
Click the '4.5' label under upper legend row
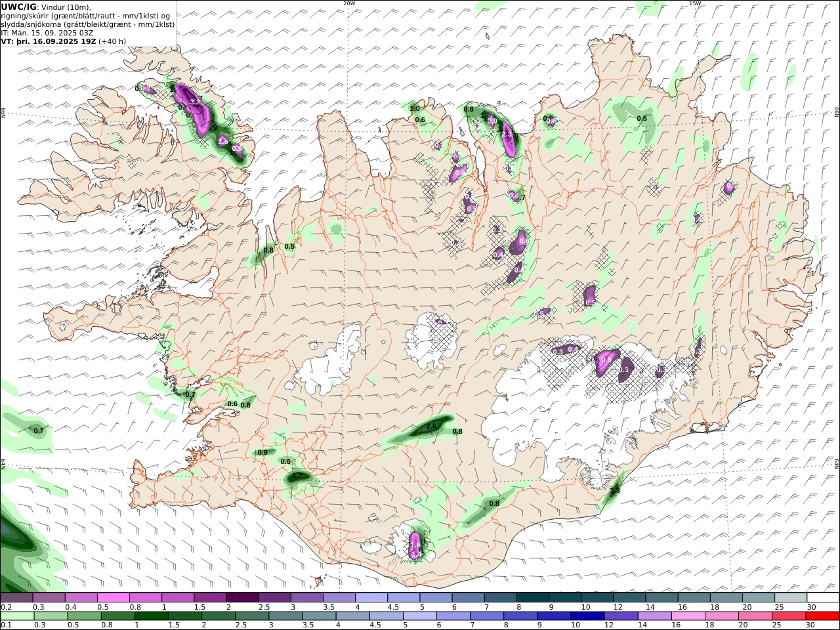pos(393,607)
